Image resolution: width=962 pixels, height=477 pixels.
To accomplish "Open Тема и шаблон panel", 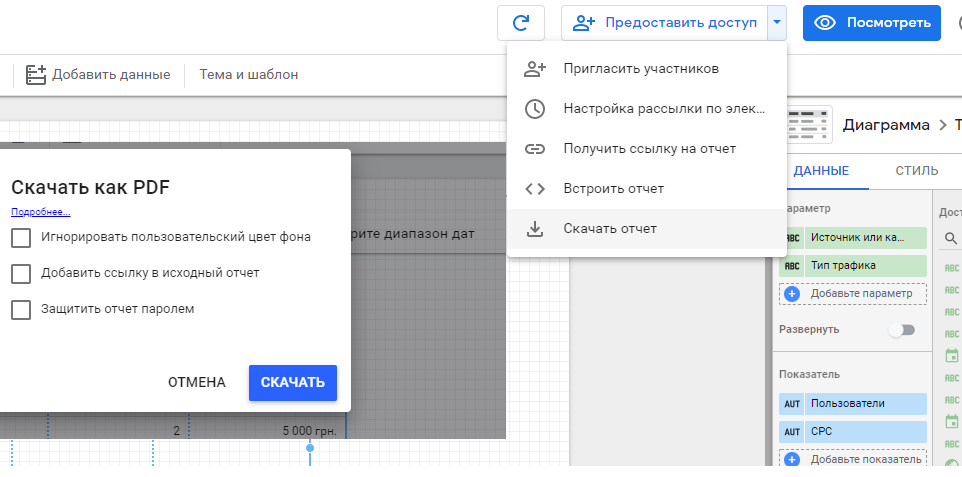I will click(248, 75).
